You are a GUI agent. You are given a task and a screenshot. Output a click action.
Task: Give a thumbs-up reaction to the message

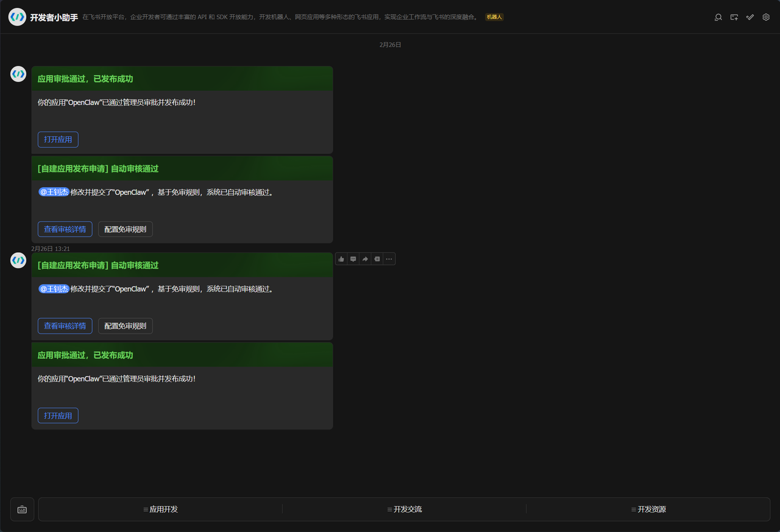click(x=341, y=259)
